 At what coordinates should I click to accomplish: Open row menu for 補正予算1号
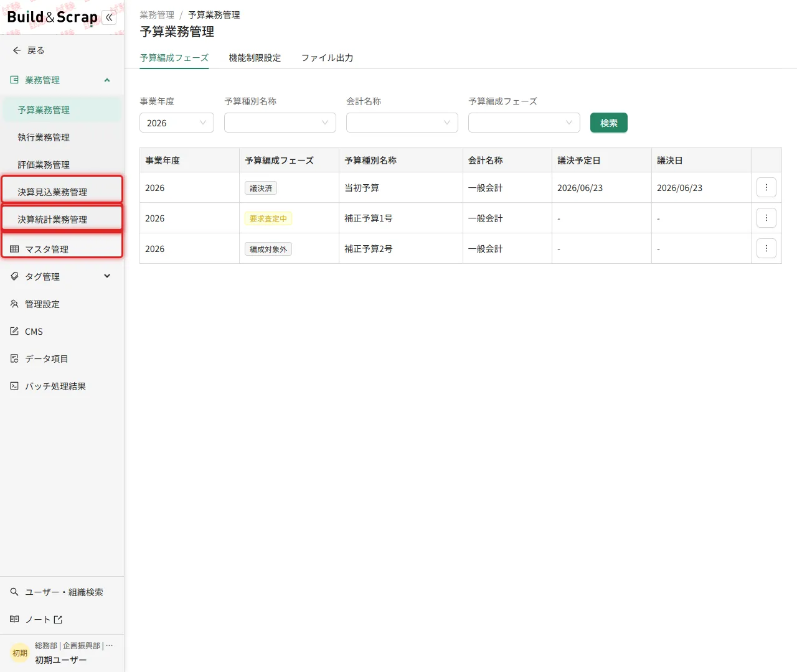coord(766,218)
